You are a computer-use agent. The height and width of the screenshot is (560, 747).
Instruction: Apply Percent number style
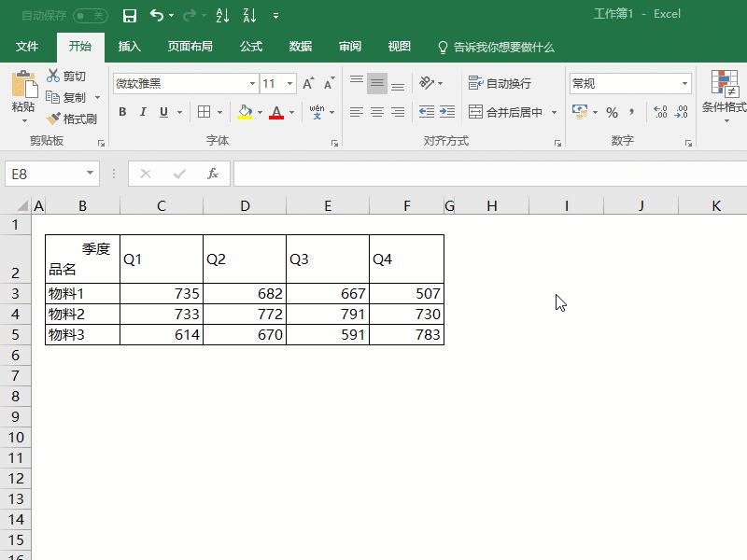point(613,112)
